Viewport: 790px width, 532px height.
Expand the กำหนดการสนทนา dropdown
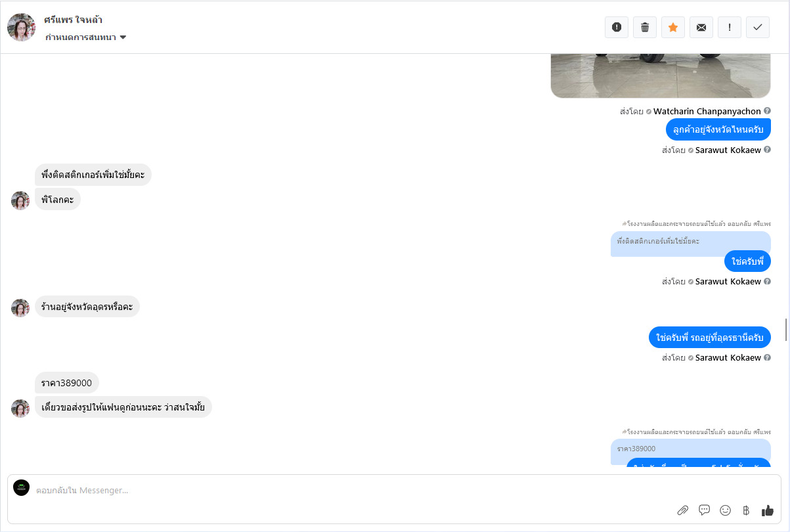coord(85,37)
